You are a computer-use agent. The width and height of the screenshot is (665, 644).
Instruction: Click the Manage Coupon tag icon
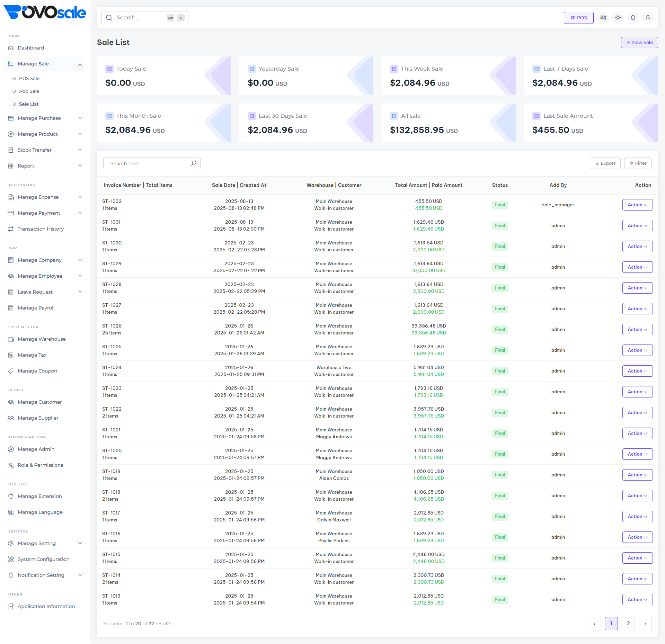[x=10, y=371]
